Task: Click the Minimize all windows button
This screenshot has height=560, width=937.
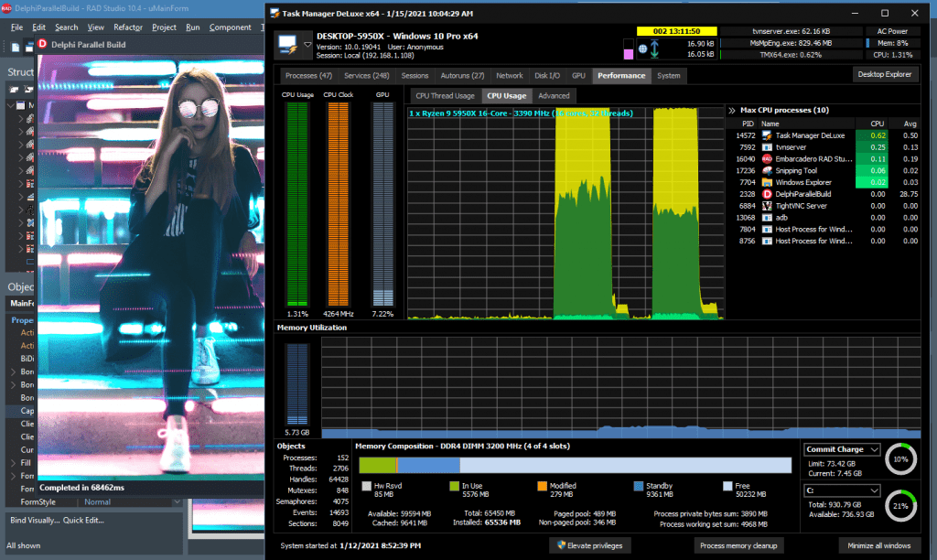Action: tap(878, 545)
